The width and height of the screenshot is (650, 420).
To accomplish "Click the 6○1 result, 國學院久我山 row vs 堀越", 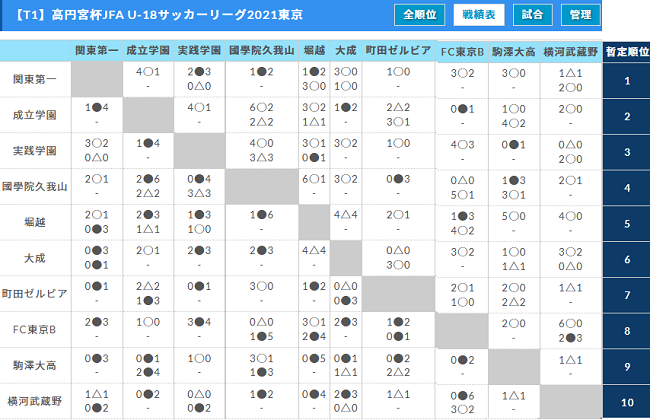I will point(314,179).
